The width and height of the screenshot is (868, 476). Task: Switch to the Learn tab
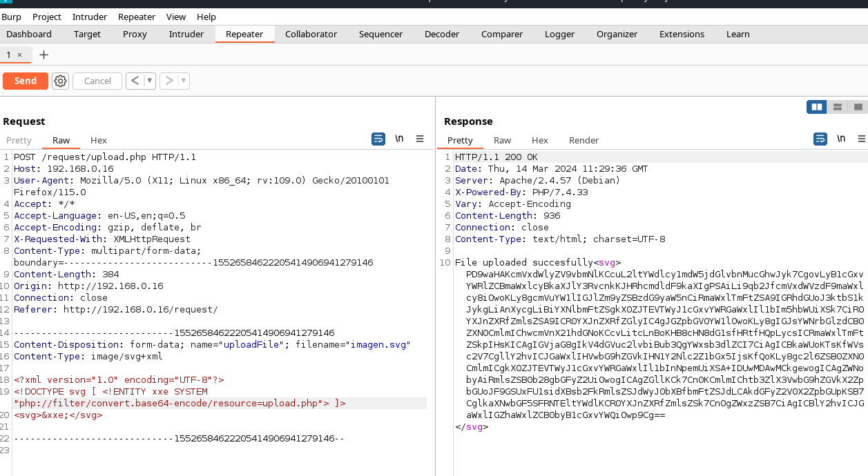[737, 34]
